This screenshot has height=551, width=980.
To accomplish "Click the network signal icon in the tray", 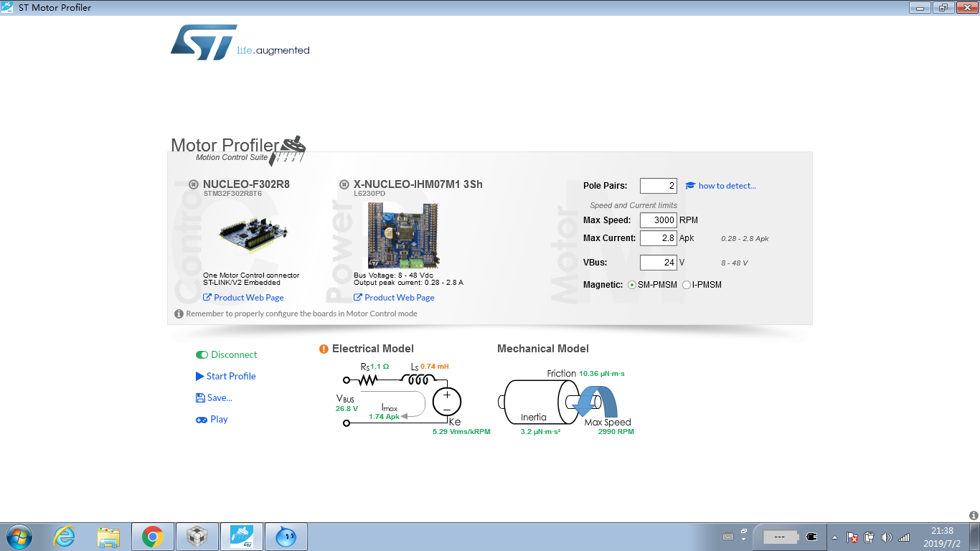I will click(904, 537).
